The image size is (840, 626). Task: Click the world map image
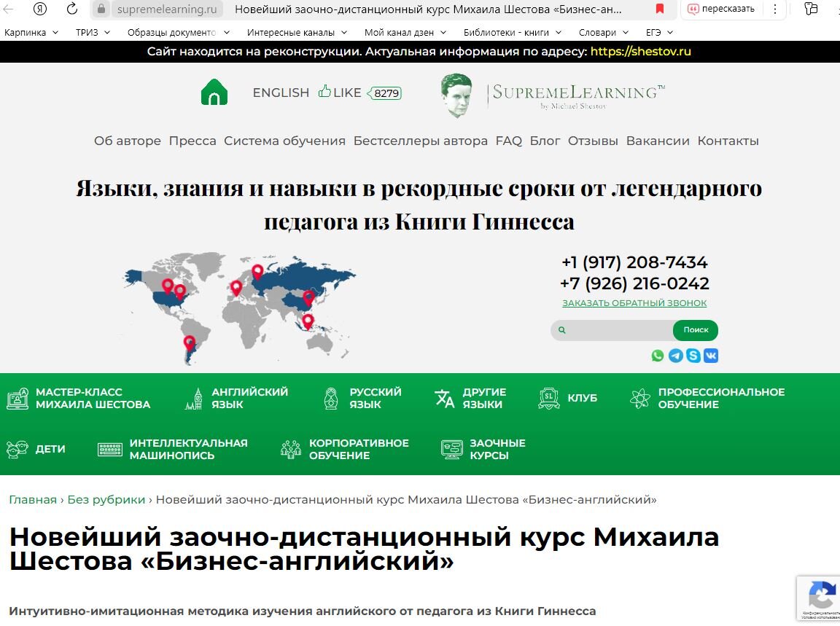tap(239, 308)
